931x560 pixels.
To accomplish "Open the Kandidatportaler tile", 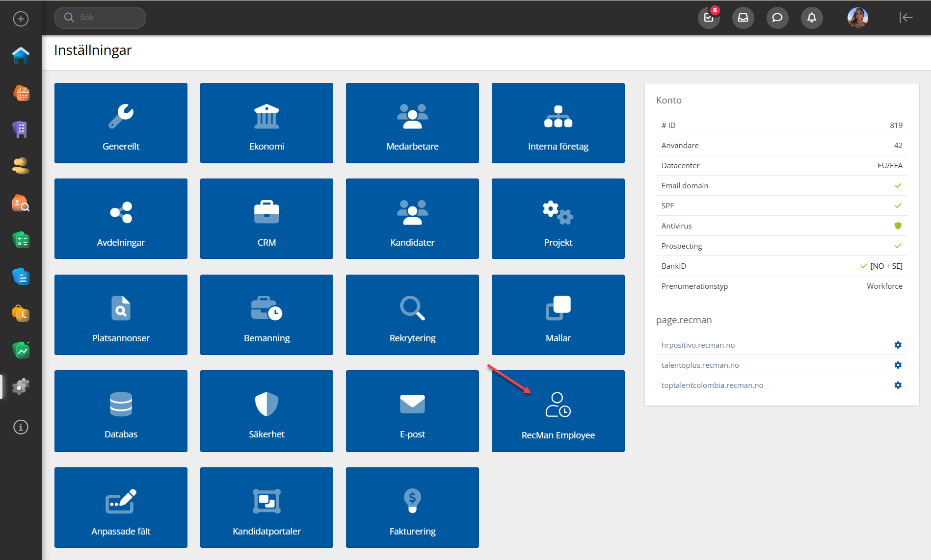I will pos(266,508).
